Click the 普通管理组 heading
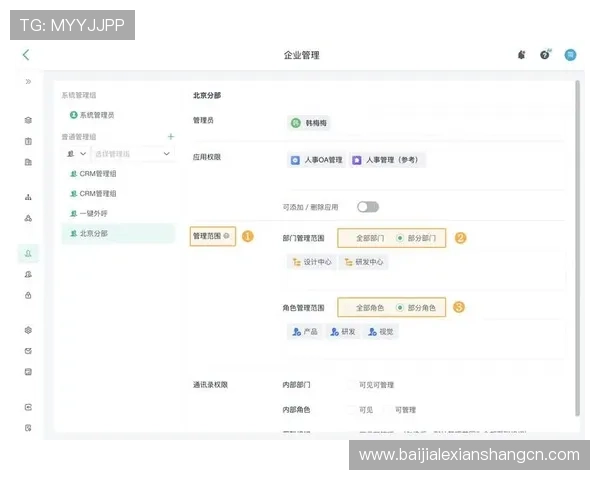 coord(79,137)
